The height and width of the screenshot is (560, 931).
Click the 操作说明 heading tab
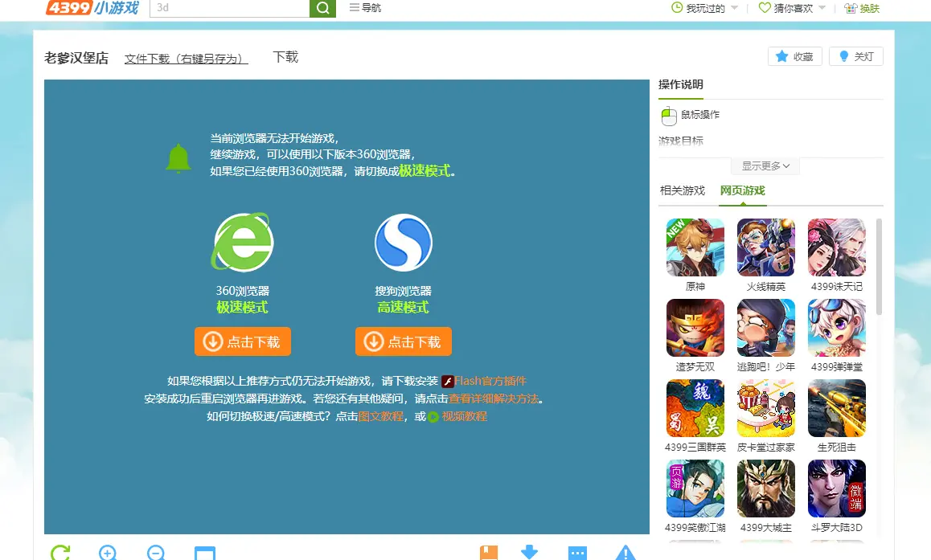click(680, 84)
